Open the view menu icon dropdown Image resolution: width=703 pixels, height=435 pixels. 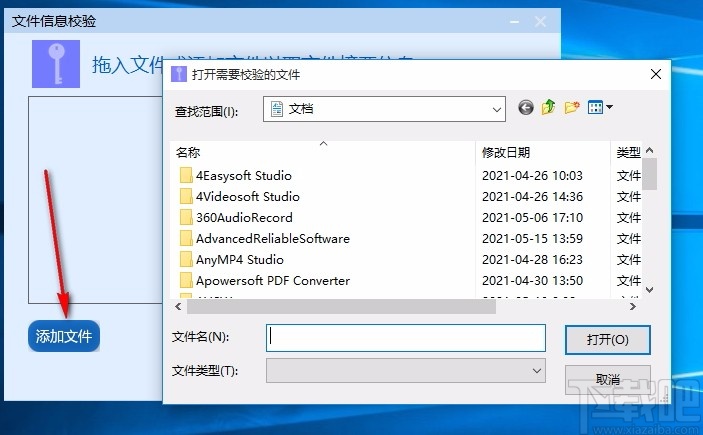600,108
